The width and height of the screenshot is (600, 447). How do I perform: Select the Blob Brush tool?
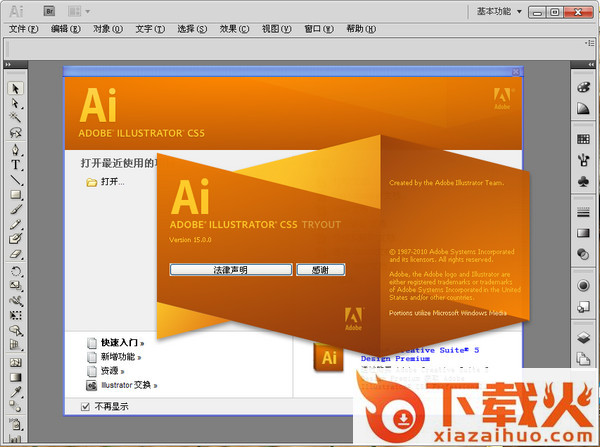[x=15, y=239]
